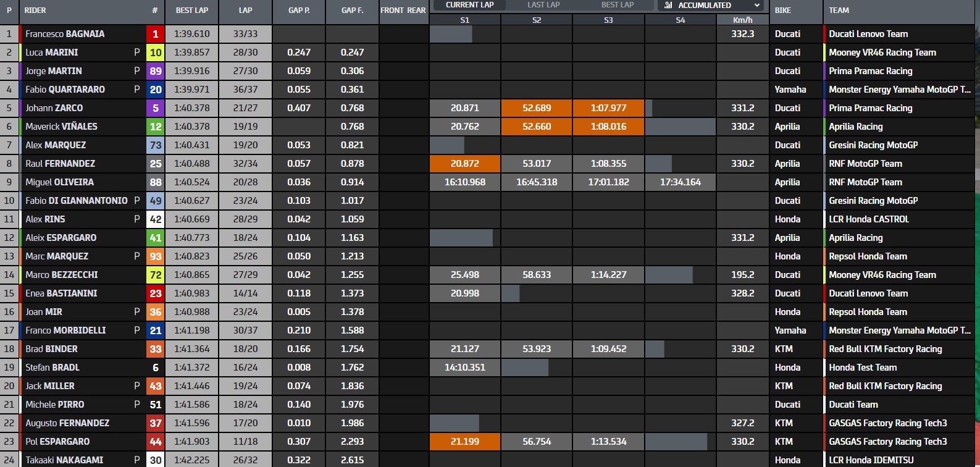Image resolution: width=980 pixels, height=467 pixels.
Task: Select rider Stefan BRADL
Action: click(52, 368)
